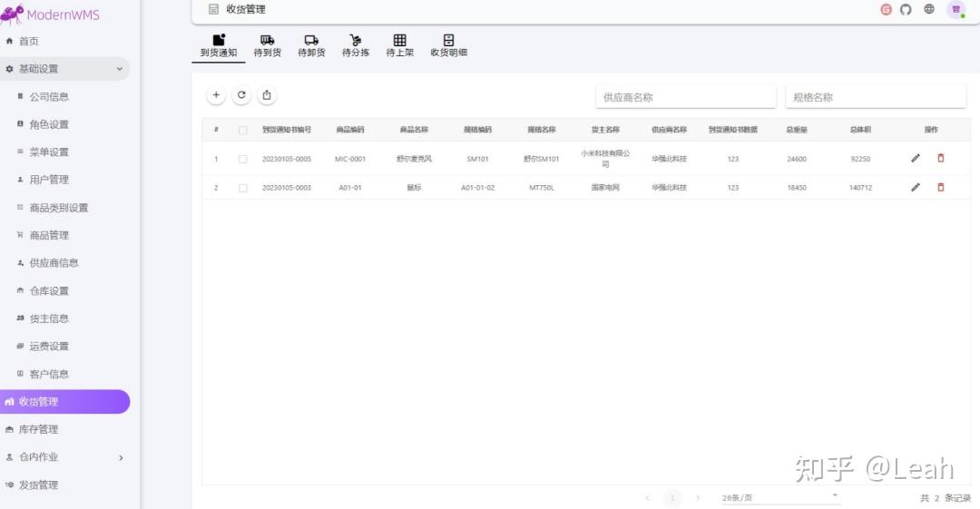Click cell 140712 in total volume
This screenshot has height=509, width=980.
860,188
